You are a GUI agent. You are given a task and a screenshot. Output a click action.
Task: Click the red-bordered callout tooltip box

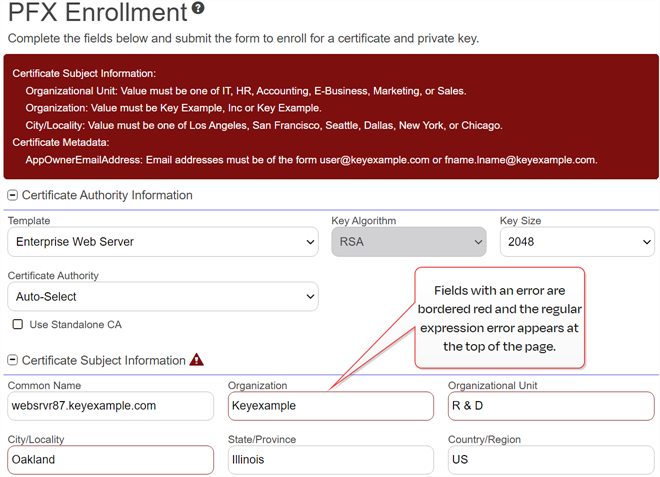coord(499,316)
